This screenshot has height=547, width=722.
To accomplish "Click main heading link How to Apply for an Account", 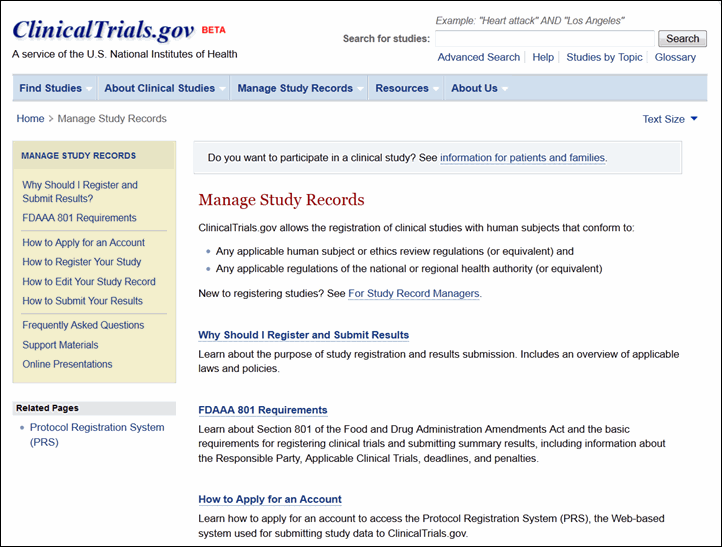I will pos(270,499).
